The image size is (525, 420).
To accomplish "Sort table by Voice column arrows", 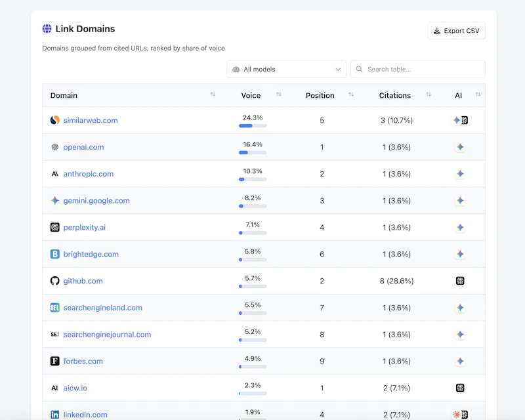I will pos(278,94).
